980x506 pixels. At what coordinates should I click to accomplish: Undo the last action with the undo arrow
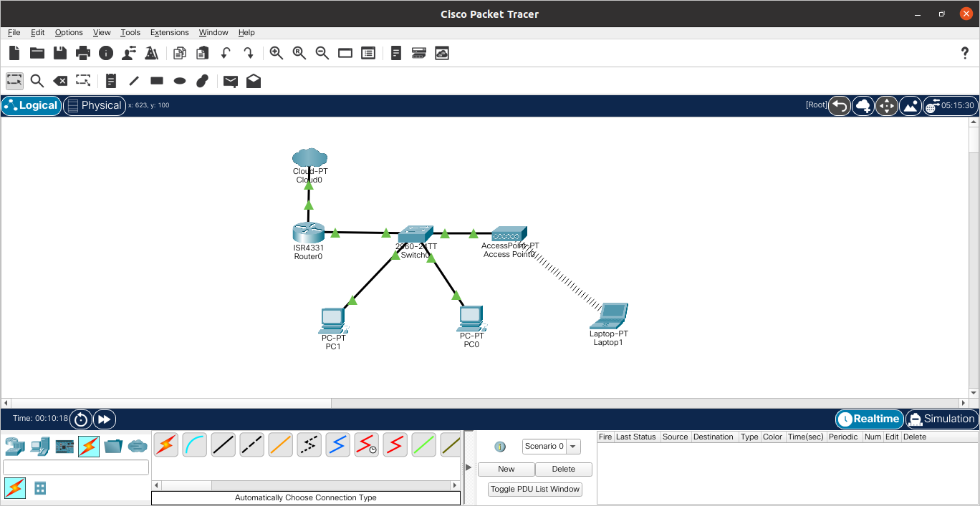click(x=226, y=53)
